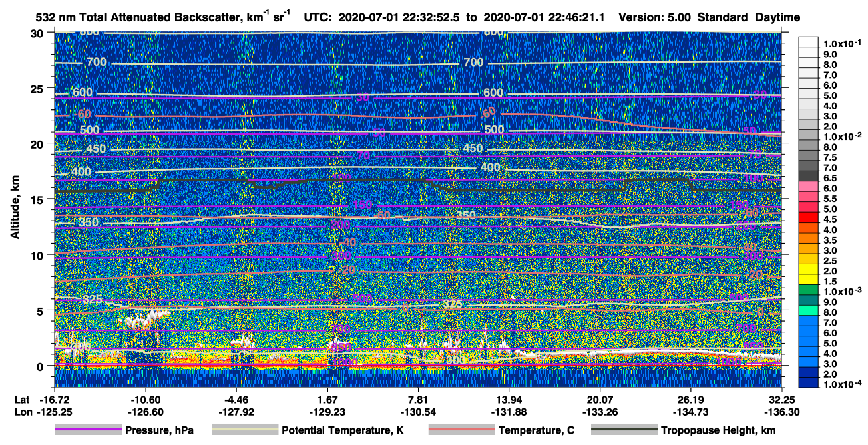Select the Pressure, hPa legend label

159,430
